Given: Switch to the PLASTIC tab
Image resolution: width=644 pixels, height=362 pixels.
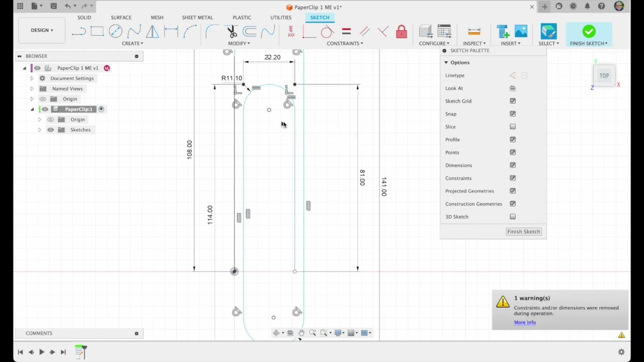Looking at the screenshot, I should click(x=242, y=18).
